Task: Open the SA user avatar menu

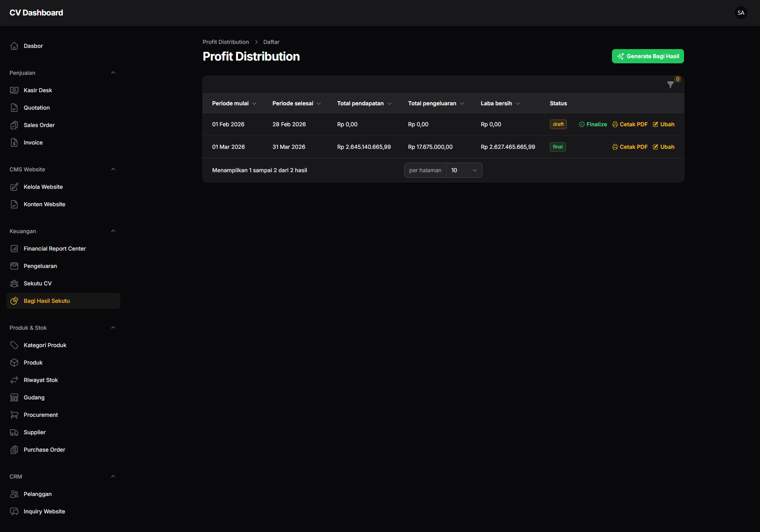Action: 741,13
